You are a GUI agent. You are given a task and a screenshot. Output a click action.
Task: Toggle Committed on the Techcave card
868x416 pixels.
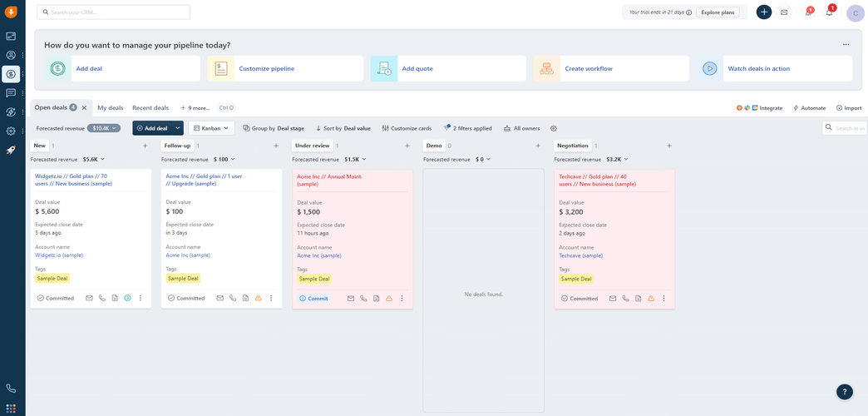(x=579, y=298)
